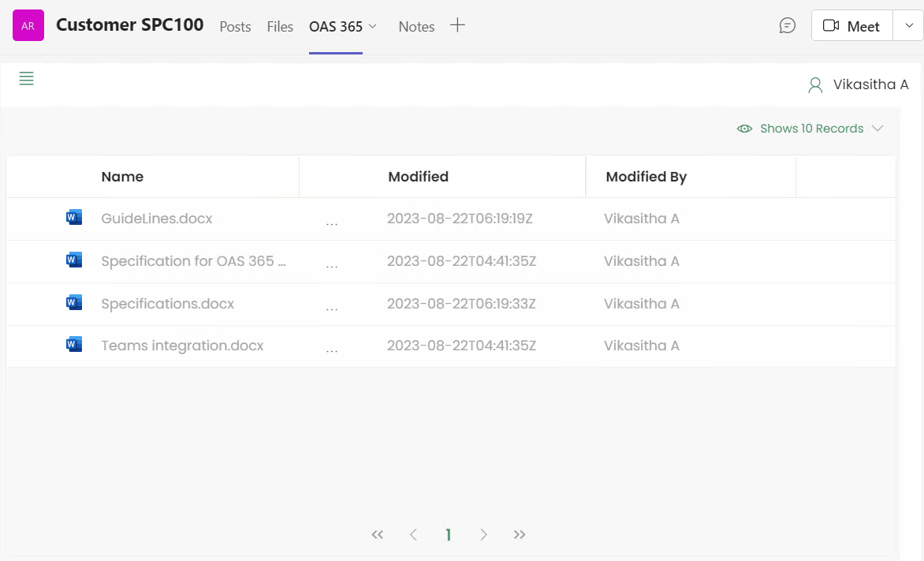The height and width of the screenshot is (561, 924).
Task: Open the Files tab
Action: pyautogui.click(x=280, y=27)
